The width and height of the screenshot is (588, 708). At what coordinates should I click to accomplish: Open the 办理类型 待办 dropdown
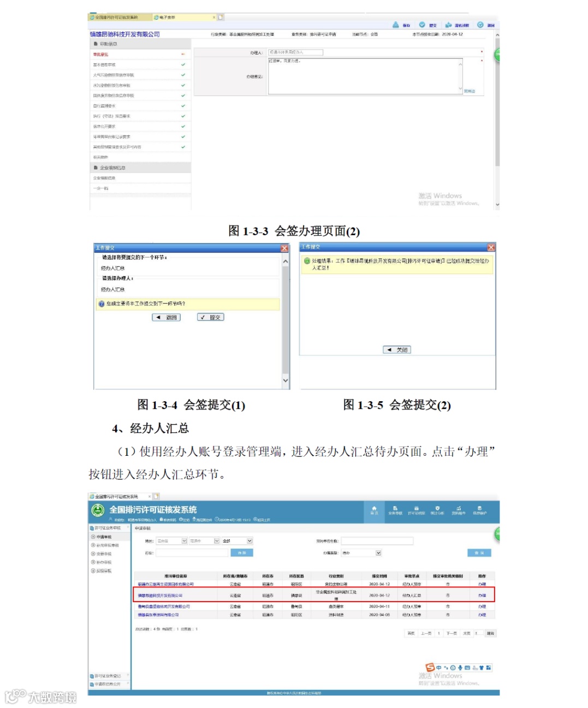[x=361, y=553]
